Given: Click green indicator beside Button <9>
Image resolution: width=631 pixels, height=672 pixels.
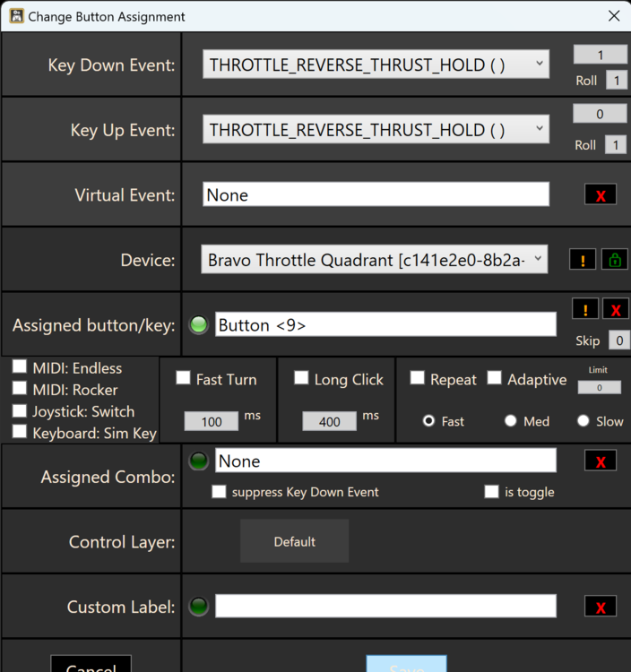Looking at the screenshot, I should pyautogui.click(x=199, y=325).
